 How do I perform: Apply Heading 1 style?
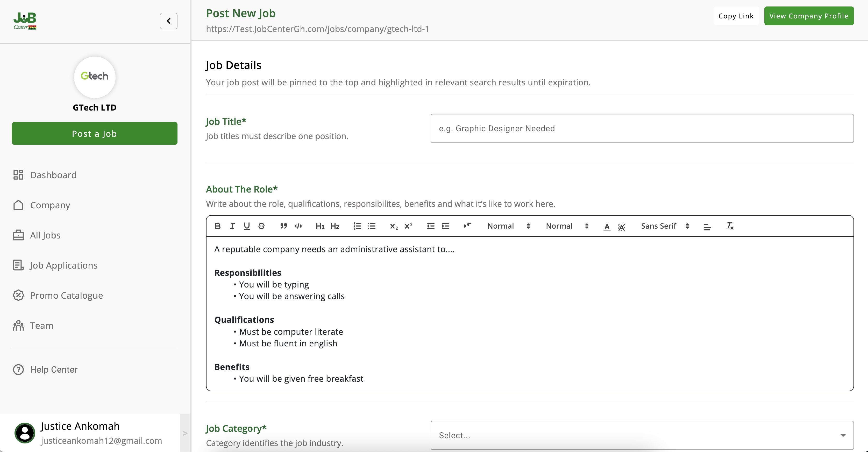320,226
